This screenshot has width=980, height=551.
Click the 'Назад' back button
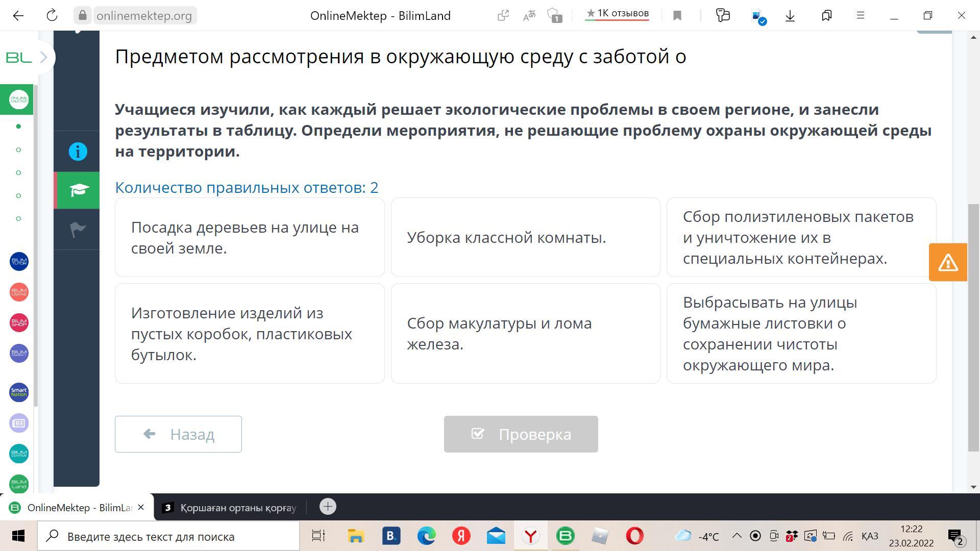click(x=178, y=434)
